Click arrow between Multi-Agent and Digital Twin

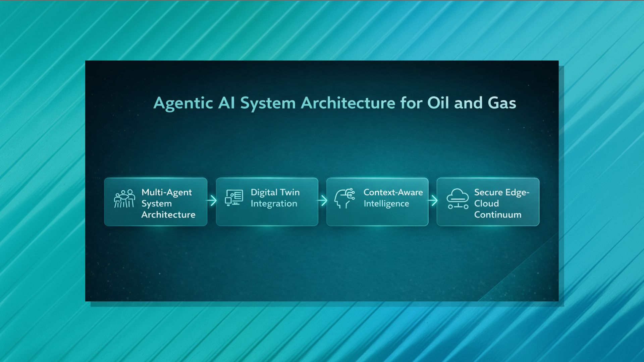212,201
